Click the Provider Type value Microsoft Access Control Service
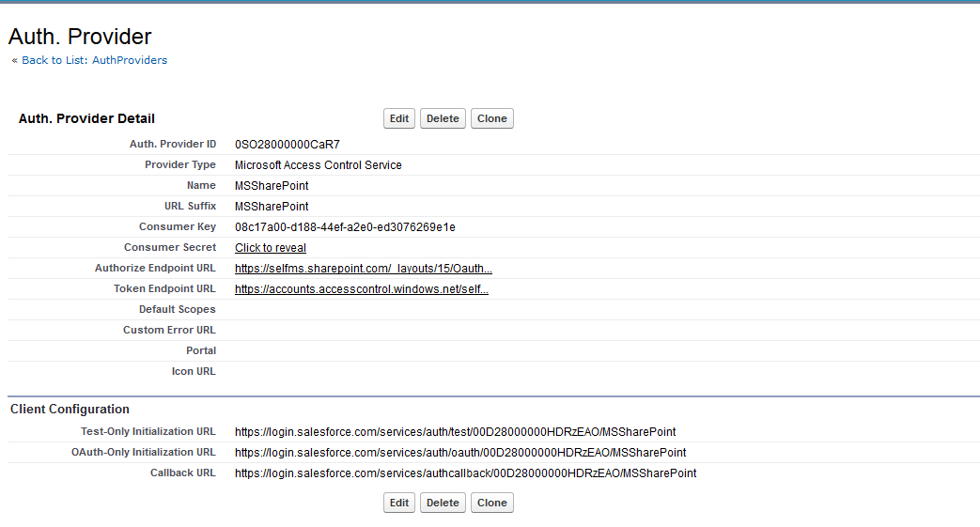The width and height of the screenshot is (980, 527). [319, 165]
